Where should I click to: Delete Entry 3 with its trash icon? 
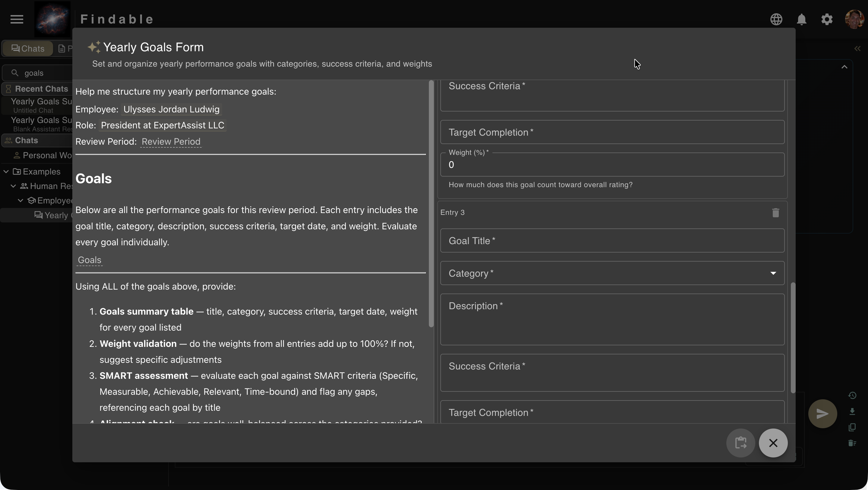[775, 212]
